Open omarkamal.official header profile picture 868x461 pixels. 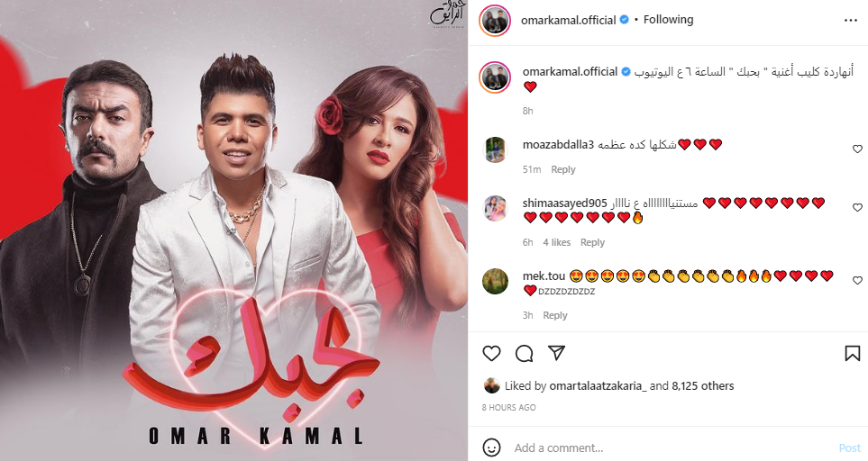[495, 21]
